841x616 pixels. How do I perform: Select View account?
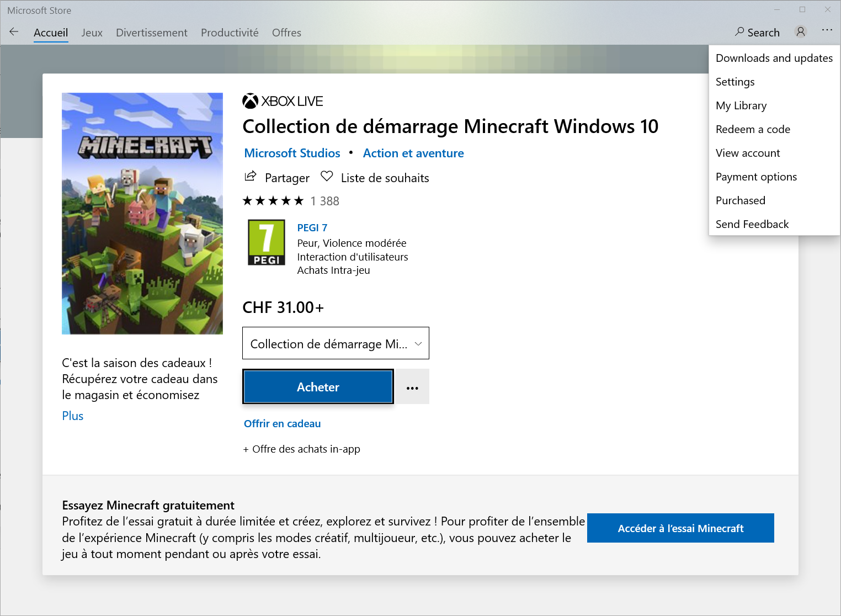pyautogui.click(x=774, y=153)
